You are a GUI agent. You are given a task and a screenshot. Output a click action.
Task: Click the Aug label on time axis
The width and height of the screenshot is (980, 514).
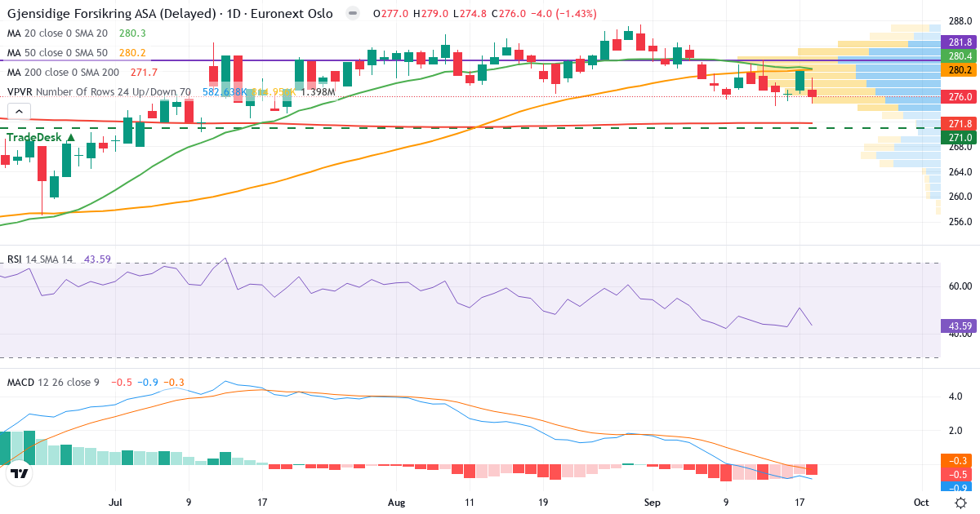[x=397, y=503]
